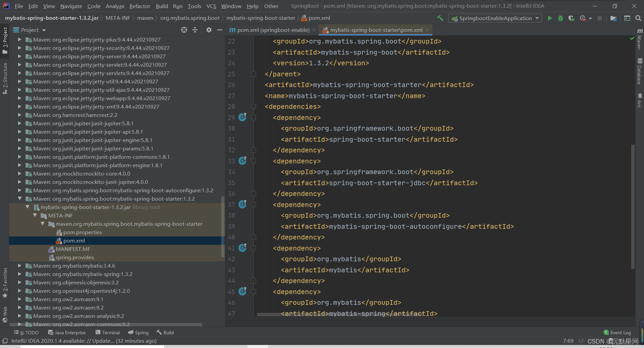The height and width of the screenshot is (348, 644).
Task: Fold the parent closing tag at line 25
Action: tap(254, 74)
